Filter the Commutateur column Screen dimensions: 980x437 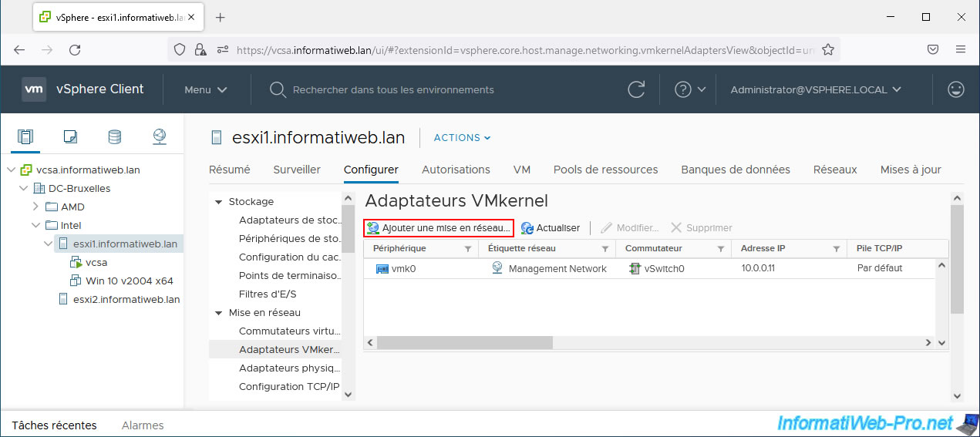[721, 249]
